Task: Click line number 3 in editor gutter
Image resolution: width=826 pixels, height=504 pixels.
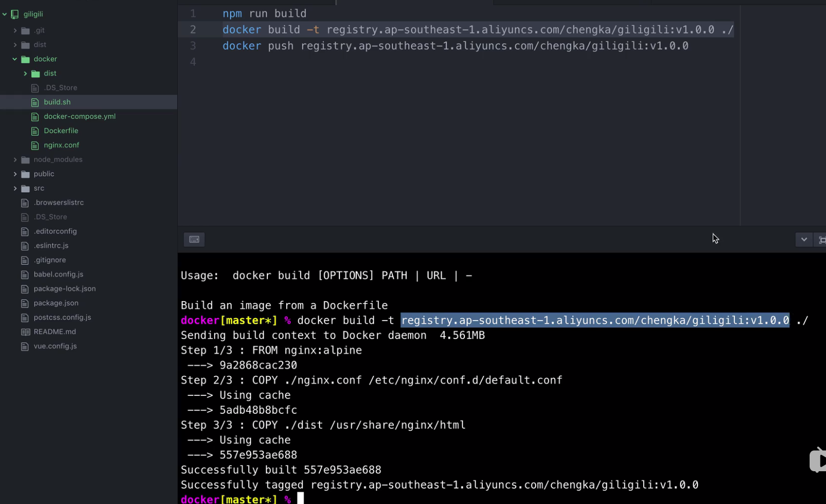Action: pyautogui.click(x=193, y=46)
